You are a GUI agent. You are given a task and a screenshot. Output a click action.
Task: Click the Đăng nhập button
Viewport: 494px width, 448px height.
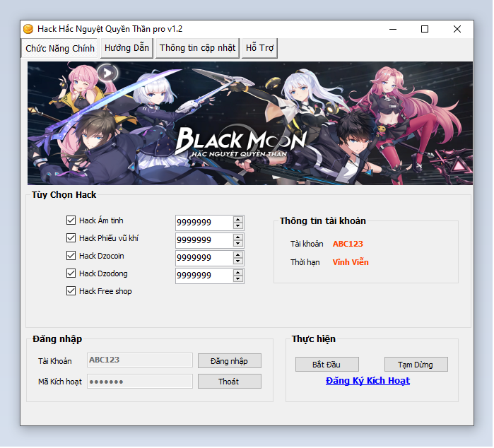coord(229,361)
